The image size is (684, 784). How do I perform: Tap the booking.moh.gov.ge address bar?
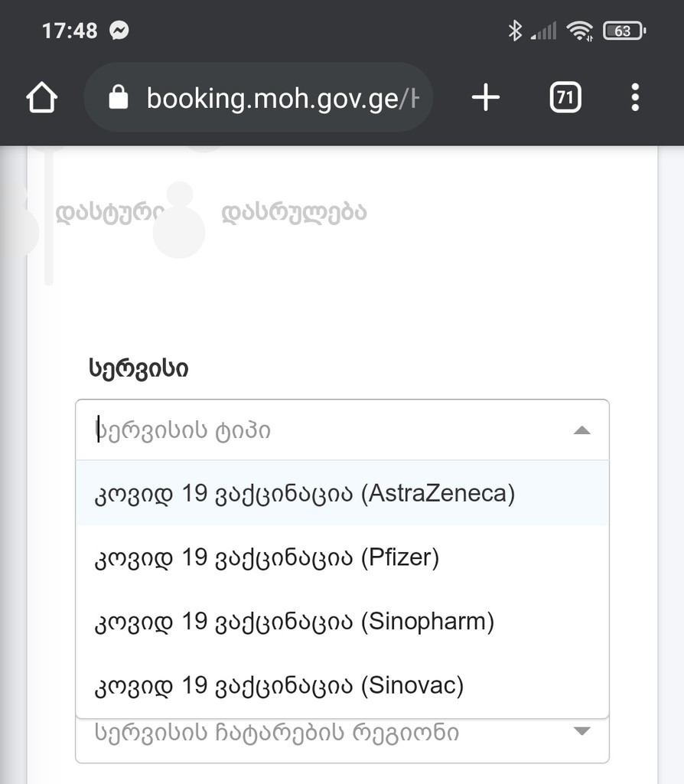283,98
